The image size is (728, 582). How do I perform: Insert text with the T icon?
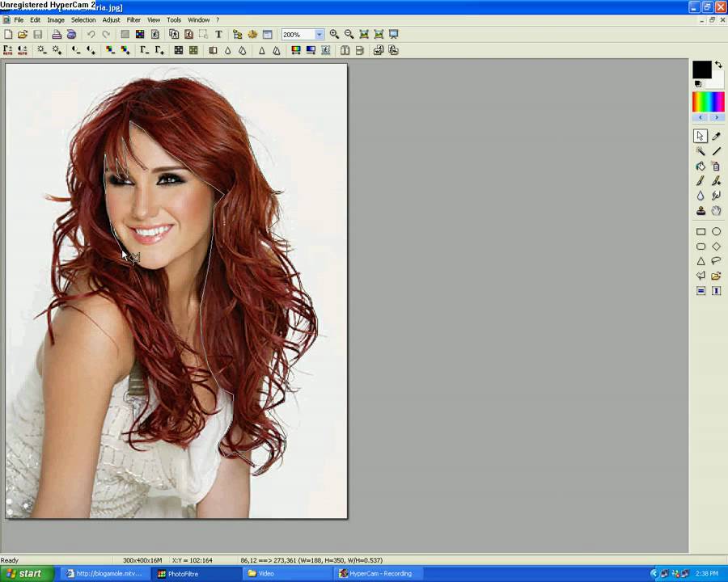tap(218, 34)
